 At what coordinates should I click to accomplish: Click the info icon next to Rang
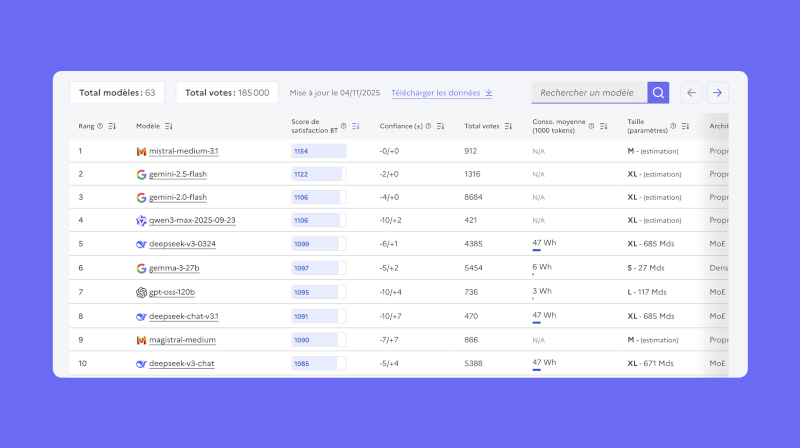tap(100, 126)
